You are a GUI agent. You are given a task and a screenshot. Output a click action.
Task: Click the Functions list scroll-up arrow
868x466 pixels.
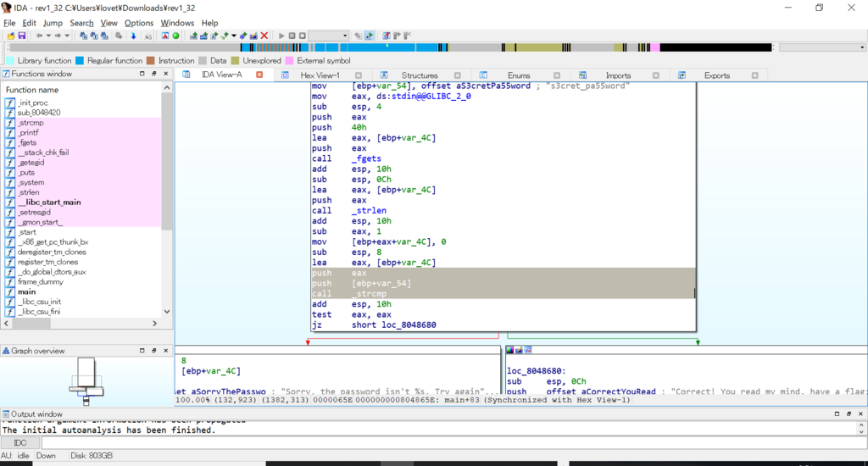(x=167, y=87)
